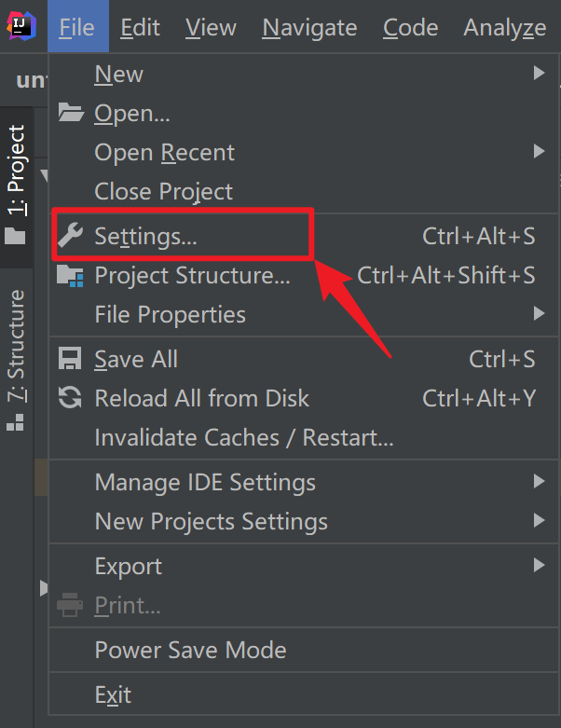Open the Edit menu
The height and width of the screenshot is (728, 561).
coord(140,27)
